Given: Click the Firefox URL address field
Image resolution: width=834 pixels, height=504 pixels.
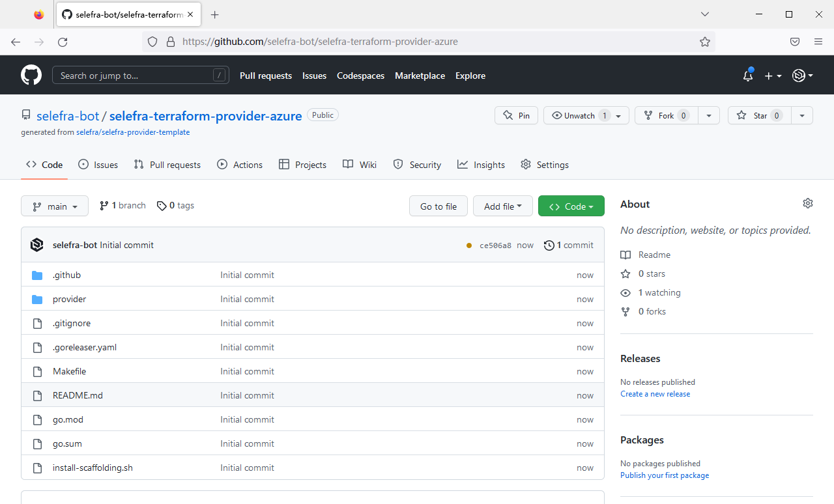Looking at the screenshot, I should 430,42.
